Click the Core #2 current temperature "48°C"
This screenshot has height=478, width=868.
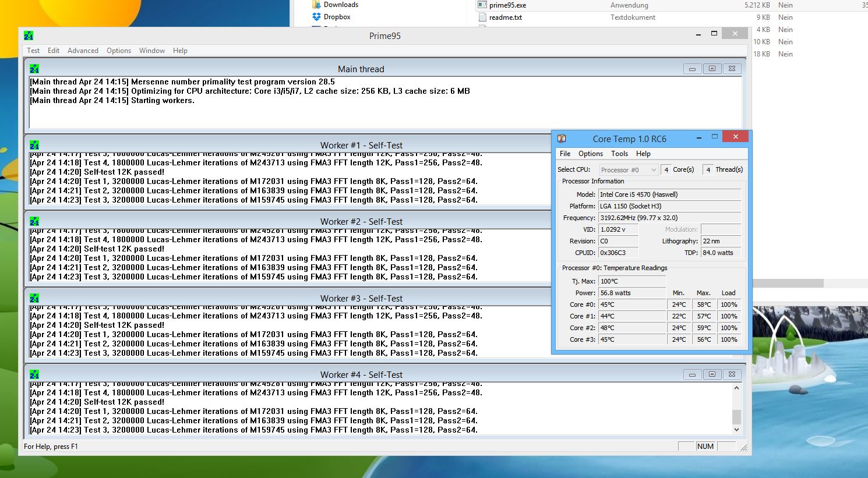click(x=632, y=328)
